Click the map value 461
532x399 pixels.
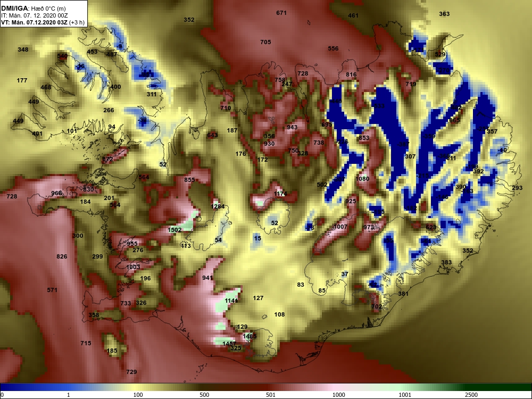pyautogui.click(x=353, y=15)
